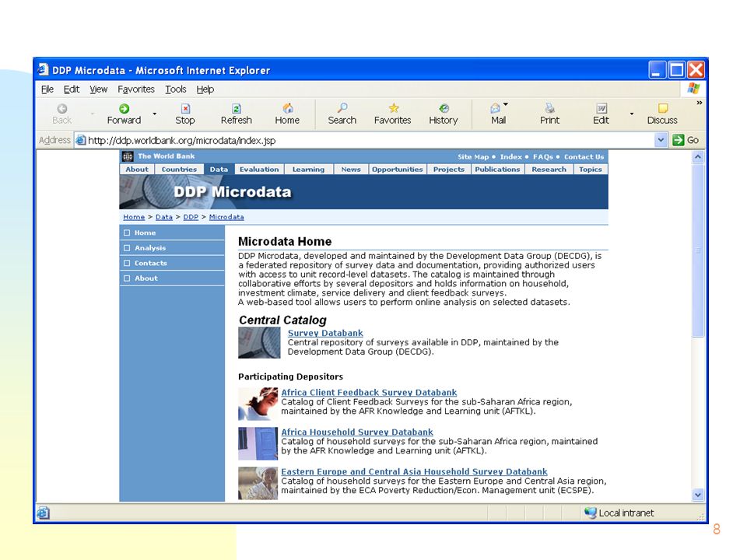Click the DDP breadcrumb link

click(x=191, y=217)
